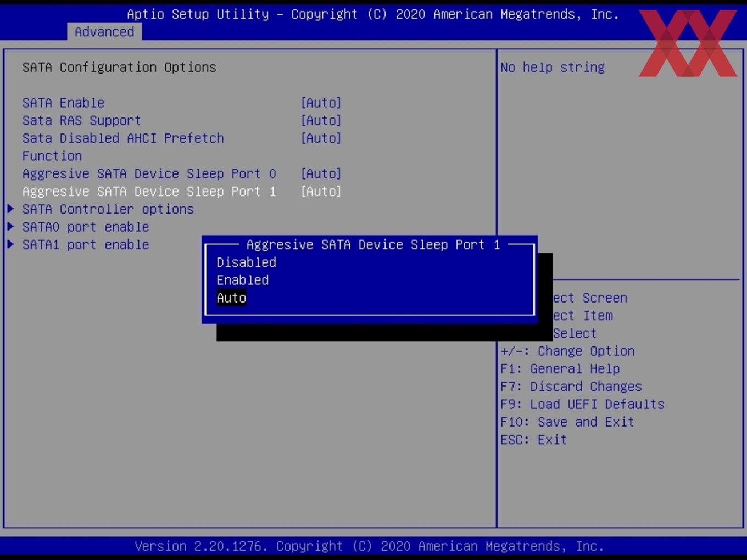Viewport: 747px width, 560px height.
Task: Open SATA Controller options submenu
Action: [x=108, y=209]
